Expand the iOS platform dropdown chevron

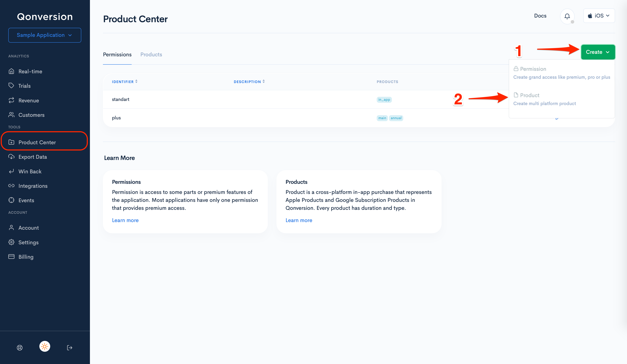(608, 16)
